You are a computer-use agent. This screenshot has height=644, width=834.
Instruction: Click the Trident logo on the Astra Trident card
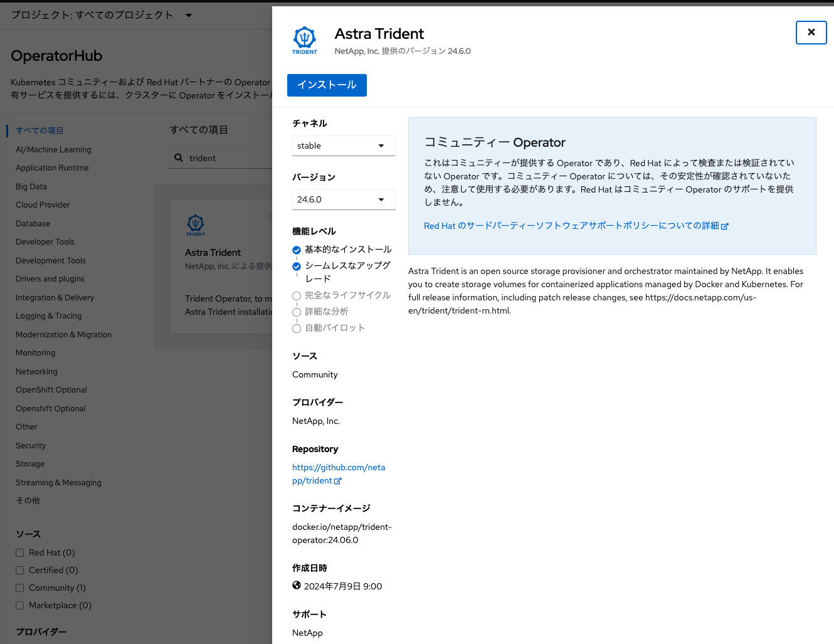(x=196, y=224)
